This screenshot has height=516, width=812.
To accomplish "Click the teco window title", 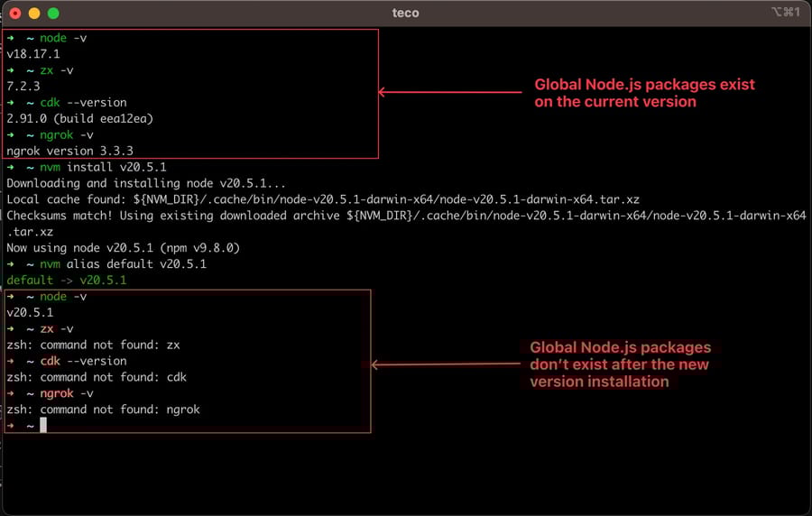I will pos(405,14).
